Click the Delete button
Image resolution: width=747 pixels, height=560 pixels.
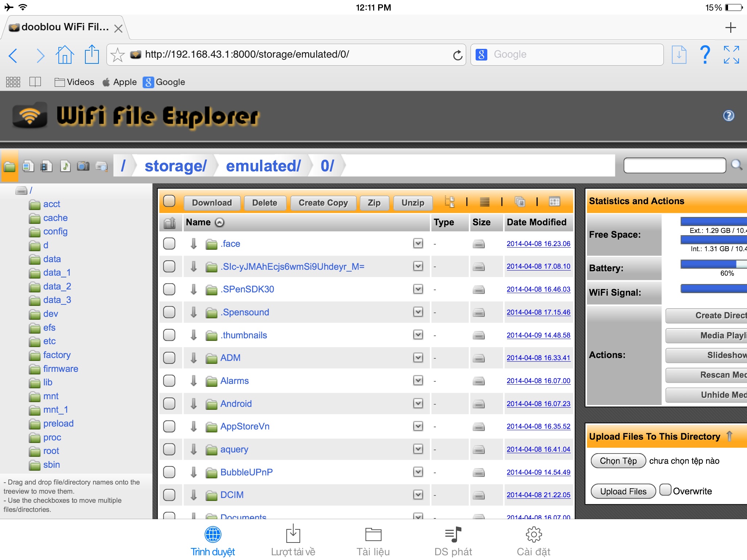265,203
